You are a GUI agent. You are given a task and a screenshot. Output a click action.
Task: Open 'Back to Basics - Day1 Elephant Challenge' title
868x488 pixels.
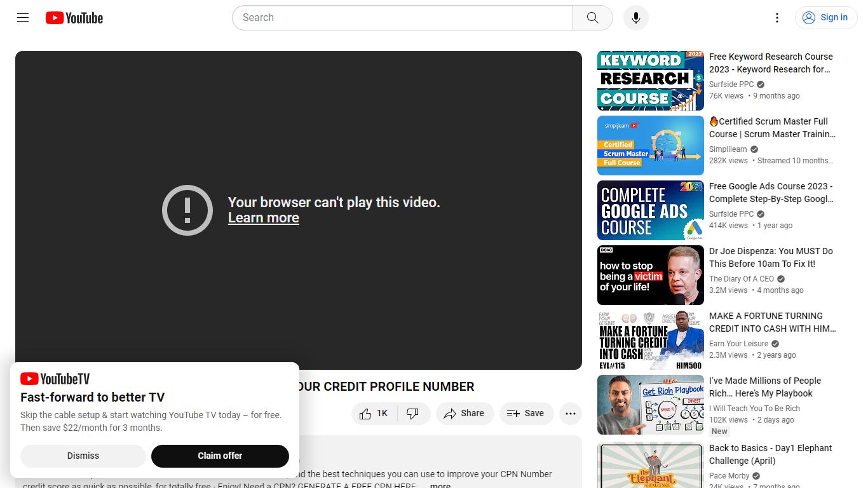(x=771, y=454)
